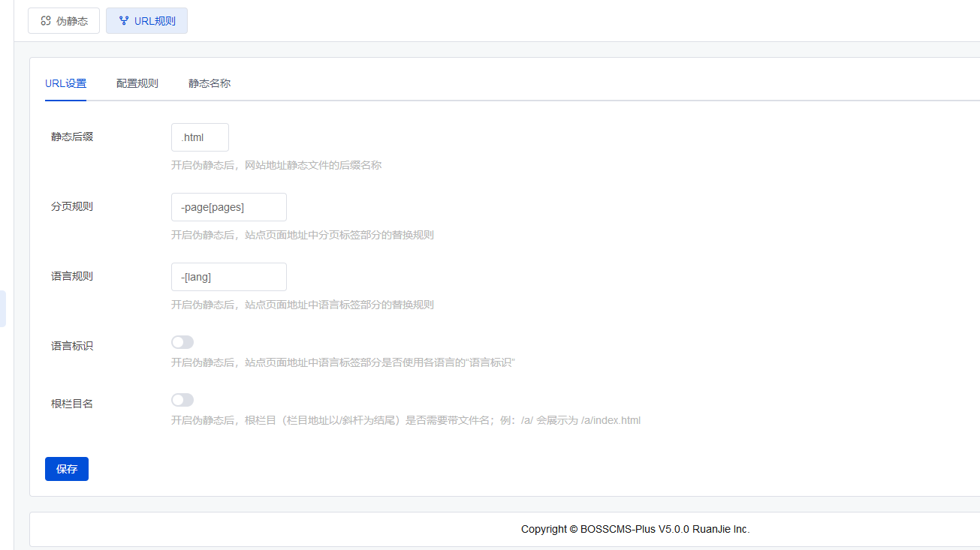The width and height of the screenshot is (980, 550).
Task: Click the highlighted strip on the left sidebar edge
Action: 2,308
